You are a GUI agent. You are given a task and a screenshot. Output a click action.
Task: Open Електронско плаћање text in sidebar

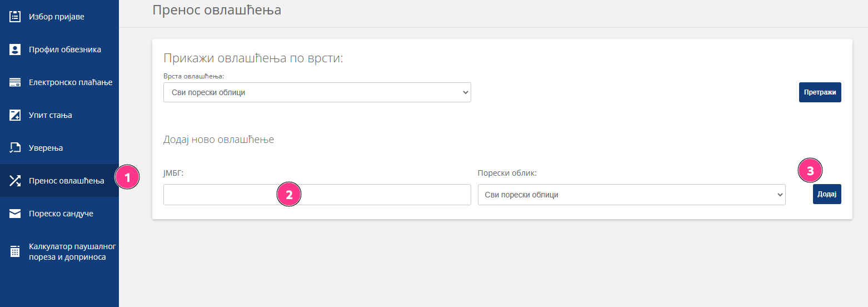click(x=71, y=82)
